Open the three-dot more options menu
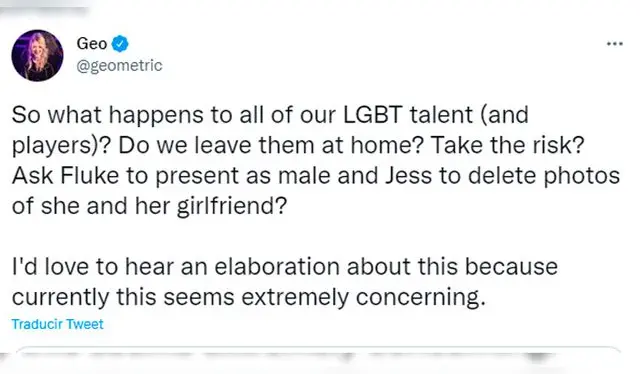 click(x=615, y=43)
